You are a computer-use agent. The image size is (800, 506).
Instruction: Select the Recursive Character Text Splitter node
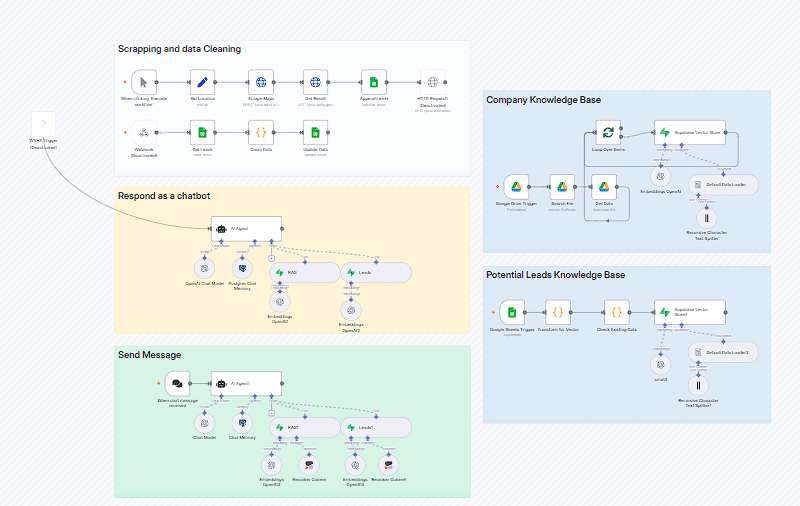pyautogui.click(x=709, y=217)
